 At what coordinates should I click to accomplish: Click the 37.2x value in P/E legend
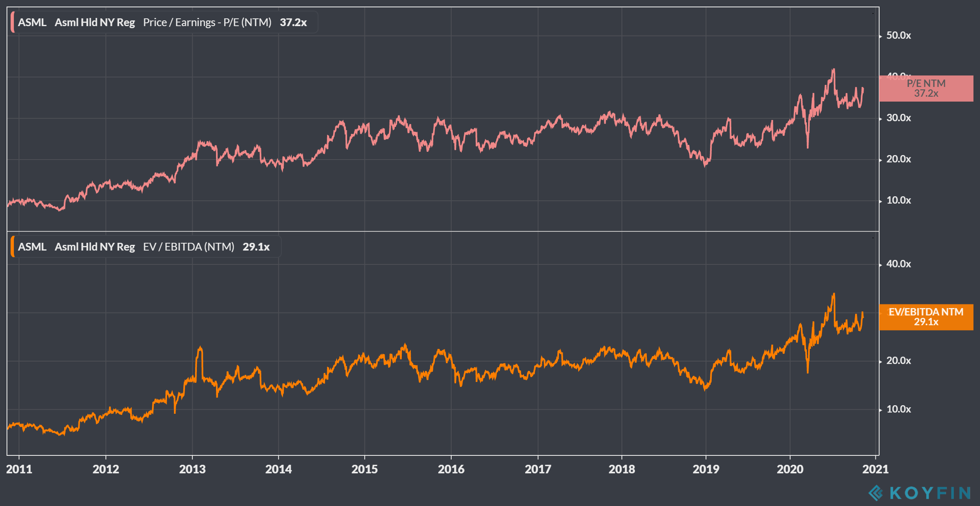tap(293, 22)
